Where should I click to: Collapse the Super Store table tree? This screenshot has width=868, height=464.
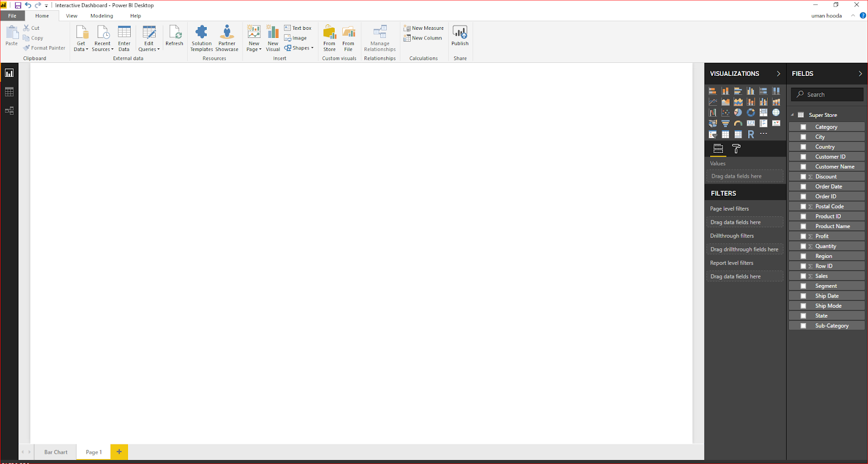coord(793,115)
